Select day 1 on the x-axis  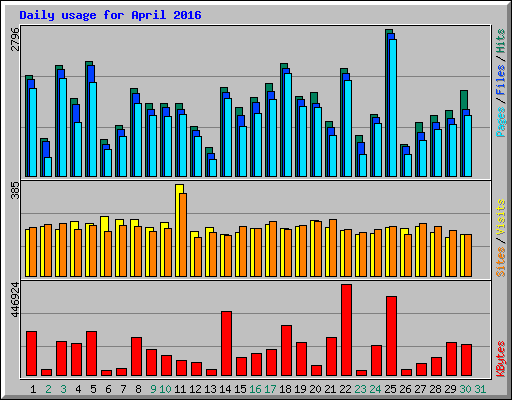coord(33,389)
